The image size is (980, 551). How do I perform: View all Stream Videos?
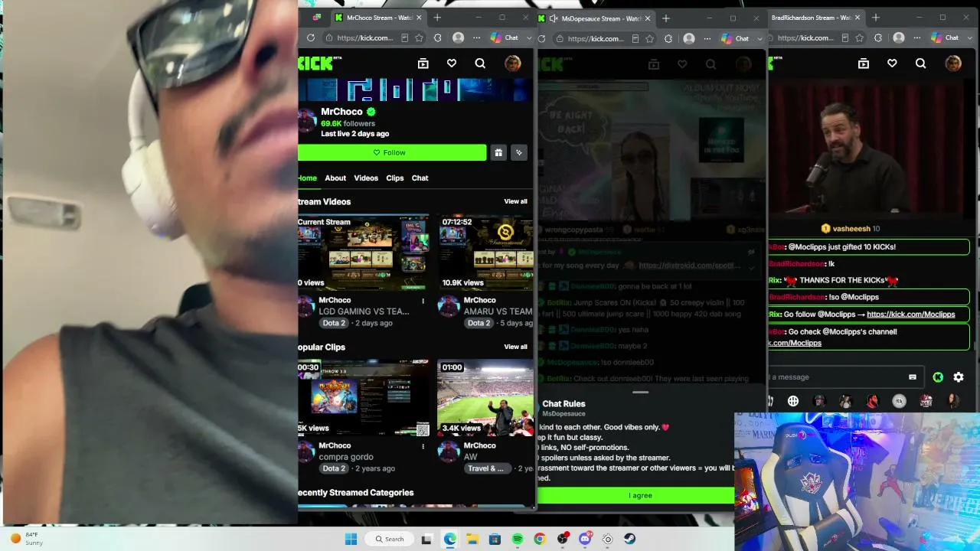515,201
